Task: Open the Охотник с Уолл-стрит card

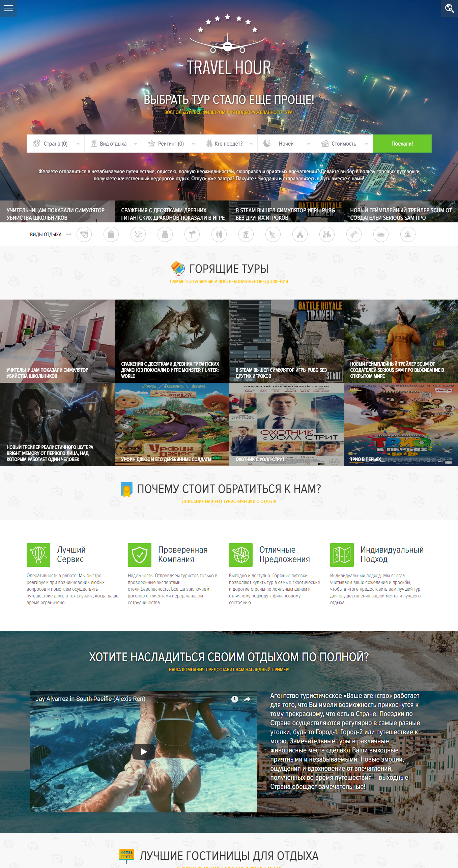Action: point(286,424)
